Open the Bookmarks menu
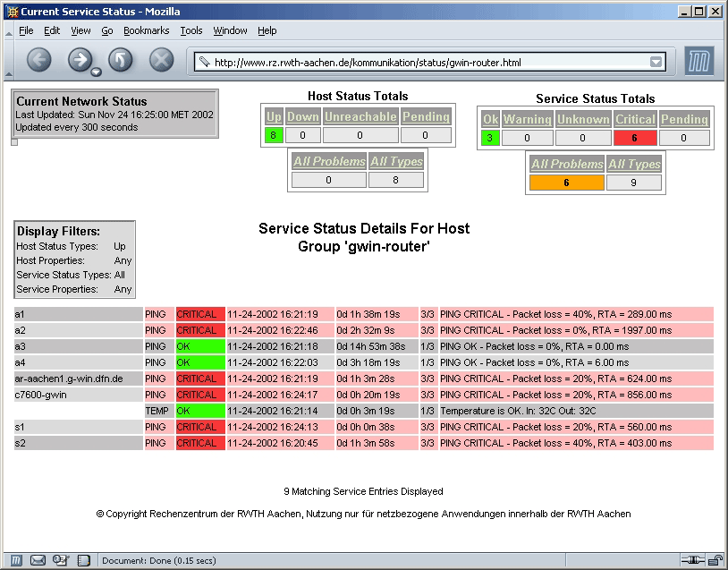This screenshot has width=728, height=570. pos(147,30)
